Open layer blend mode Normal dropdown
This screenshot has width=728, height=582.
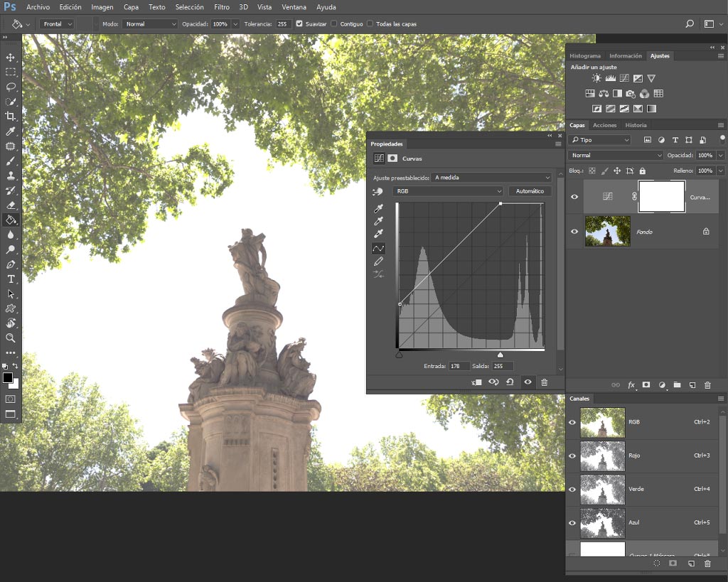coord(615,155)
